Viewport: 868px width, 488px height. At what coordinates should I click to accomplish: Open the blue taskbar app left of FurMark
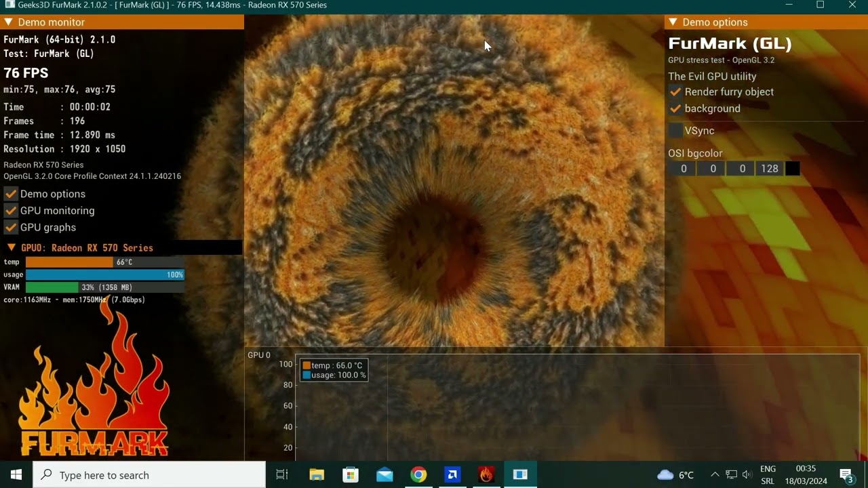click(x=452, y=475)
